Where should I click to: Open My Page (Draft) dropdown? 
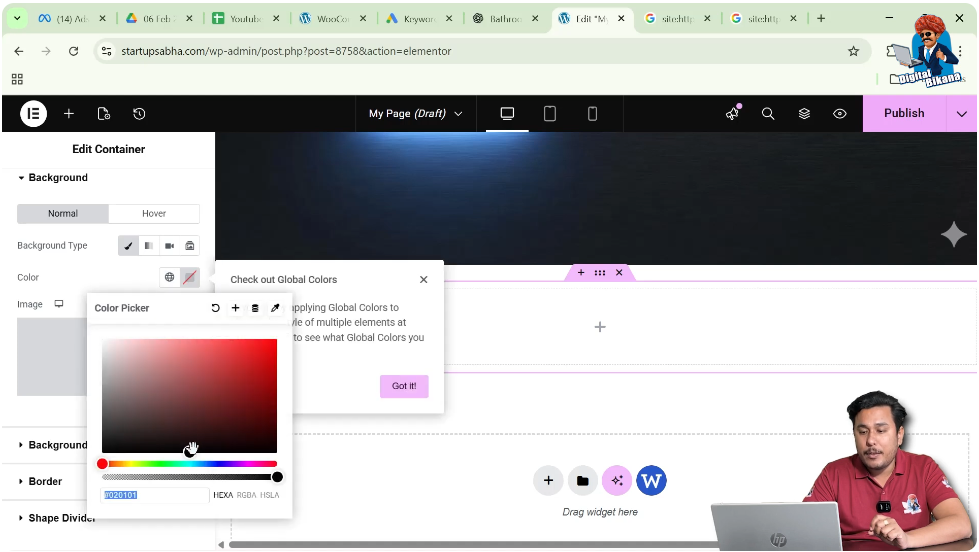point(415,114)
